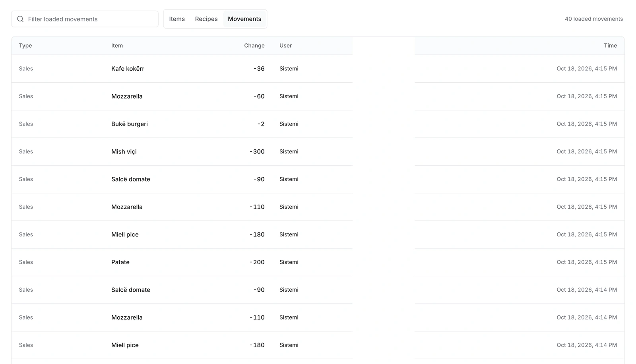This screenshot has height=364, width=636.
Task: Click the -60 change value
Action: point(259,97)
